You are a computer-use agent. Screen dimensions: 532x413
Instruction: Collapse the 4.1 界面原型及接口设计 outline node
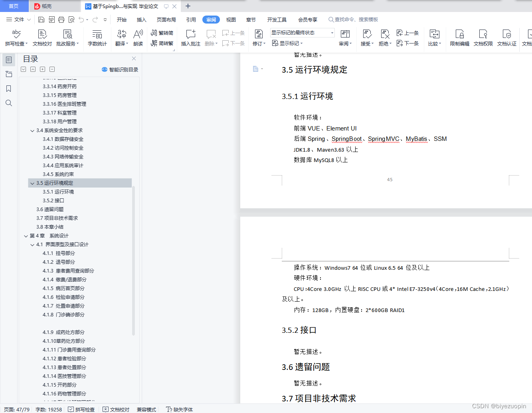tap(32, 245)
